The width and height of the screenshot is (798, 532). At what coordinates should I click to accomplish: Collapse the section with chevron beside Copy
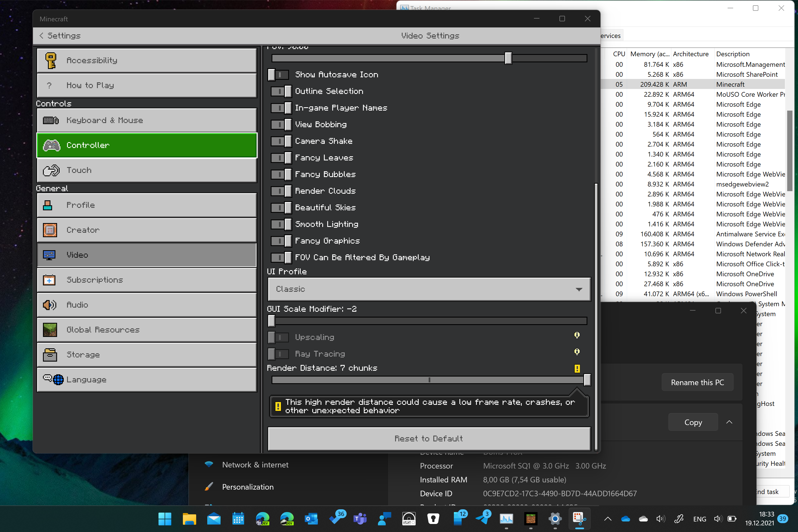(x=729, y=422)
